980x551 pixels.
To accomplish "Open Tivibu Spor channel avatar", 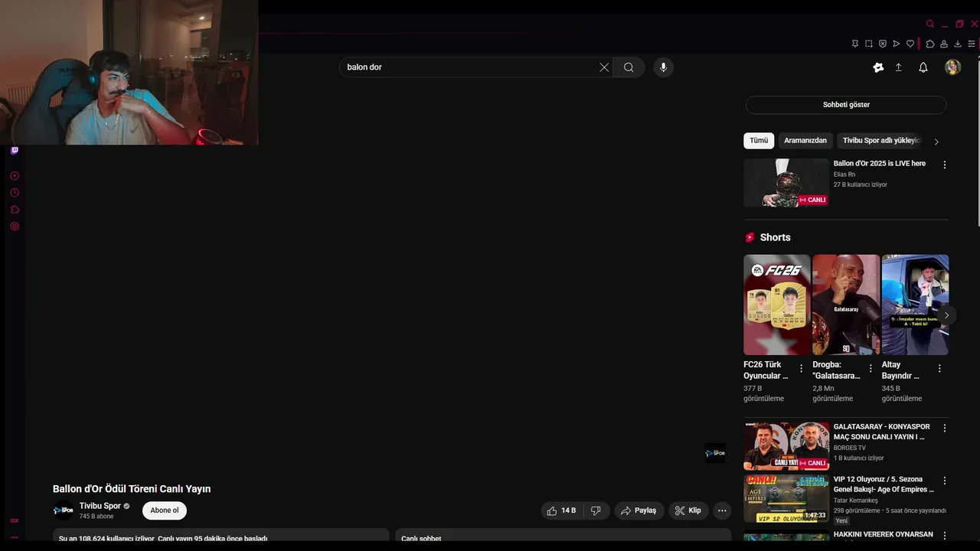I will (x=64, y=510).
